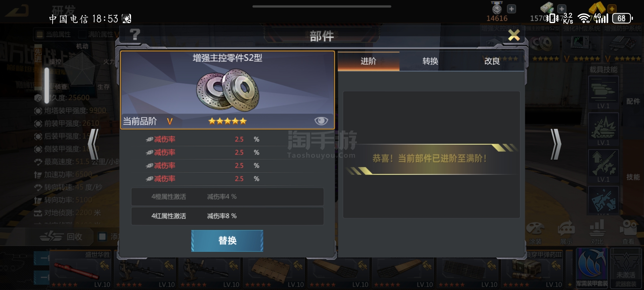The height and width of the screenshot is (290, 644).
Task: Open the question mark help icon
Action: click(x=135, y=34)
